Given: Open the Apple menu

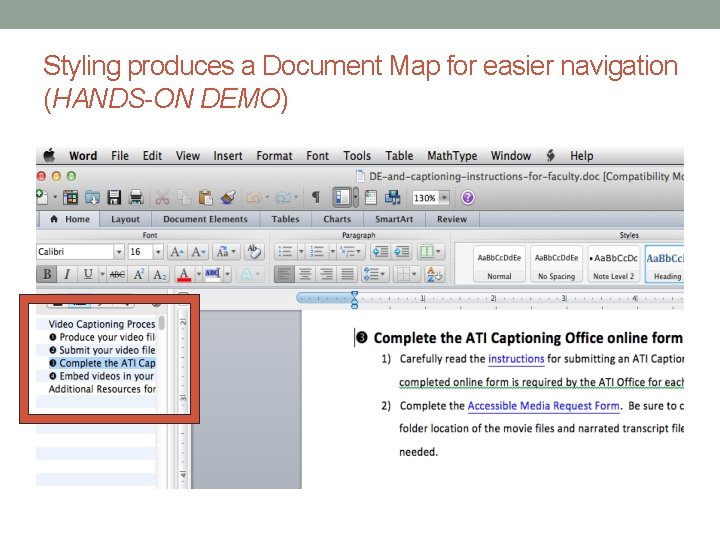Looking at the screenshot, I should point(49,155).
